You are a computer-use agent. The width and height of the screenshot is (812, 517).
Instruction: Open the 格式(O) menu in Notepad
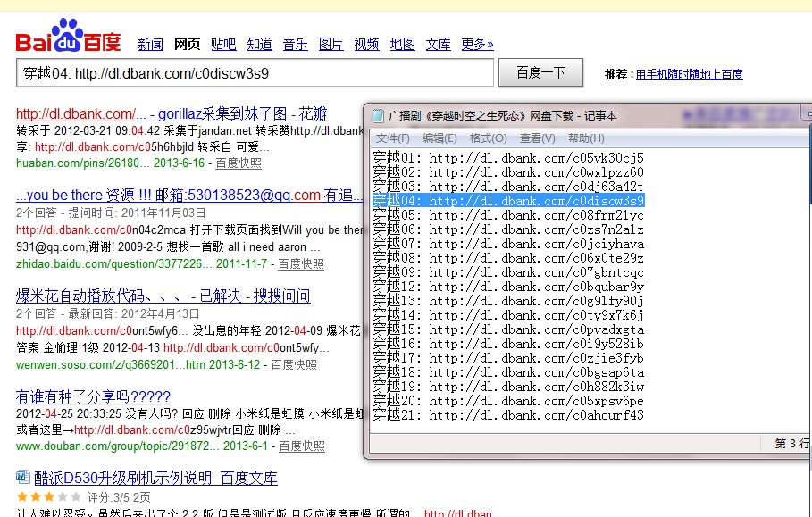click(x=488, y=138)
